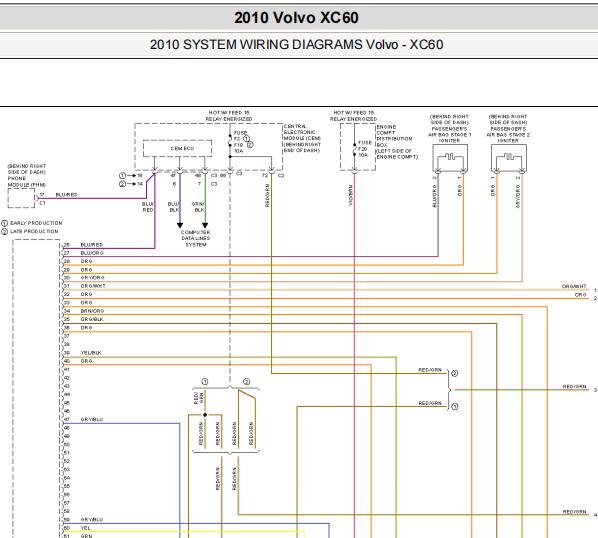
Task: Click 'BRN/ORG' label at pin 34
Action: click(92, 311)
